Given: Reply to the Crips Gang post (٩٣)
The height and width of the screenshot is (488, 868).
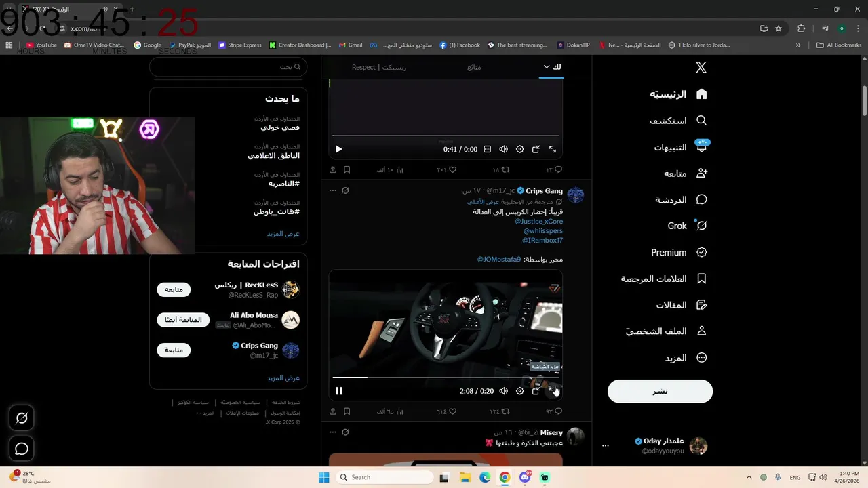Looking at the screenshot, I should click(x=554, y=411).
